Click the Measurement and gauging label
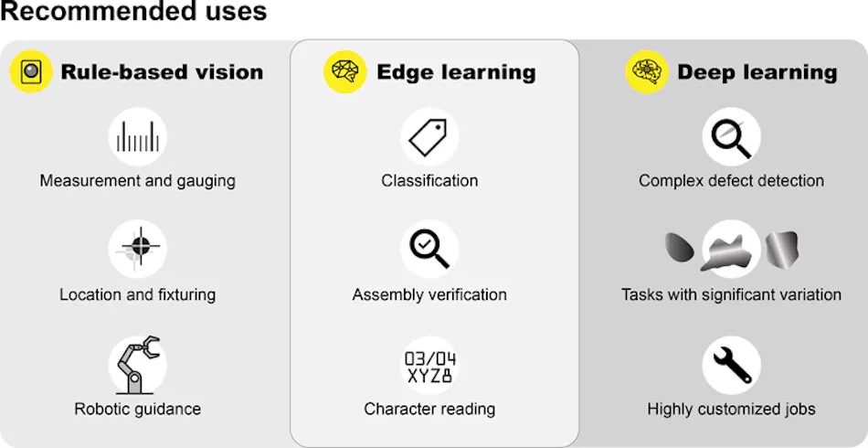868x448 pixels. pyautogui.click(x=138, y=181)
